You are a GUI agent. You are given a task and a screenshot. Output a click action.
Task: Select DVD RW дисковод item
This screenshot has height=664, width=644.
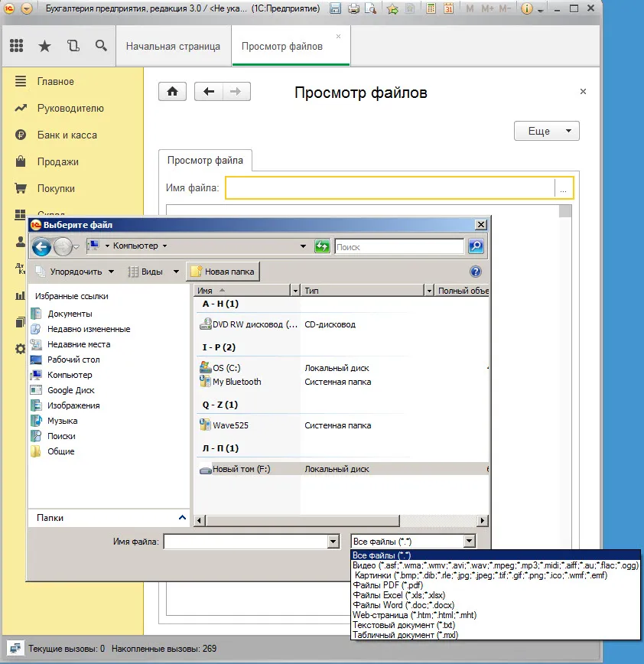249,324
